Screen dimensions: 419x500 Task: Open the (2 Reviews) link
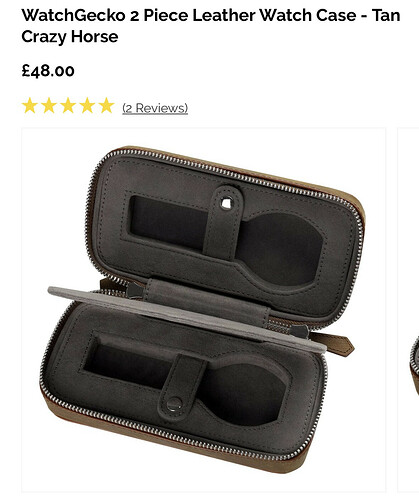(155, 108)
